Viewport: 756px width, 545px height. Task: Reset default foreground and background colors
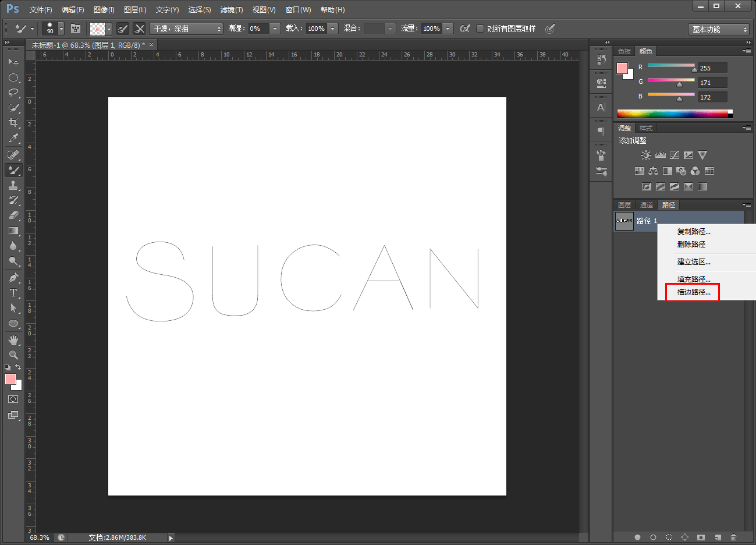tap(8, 367)
